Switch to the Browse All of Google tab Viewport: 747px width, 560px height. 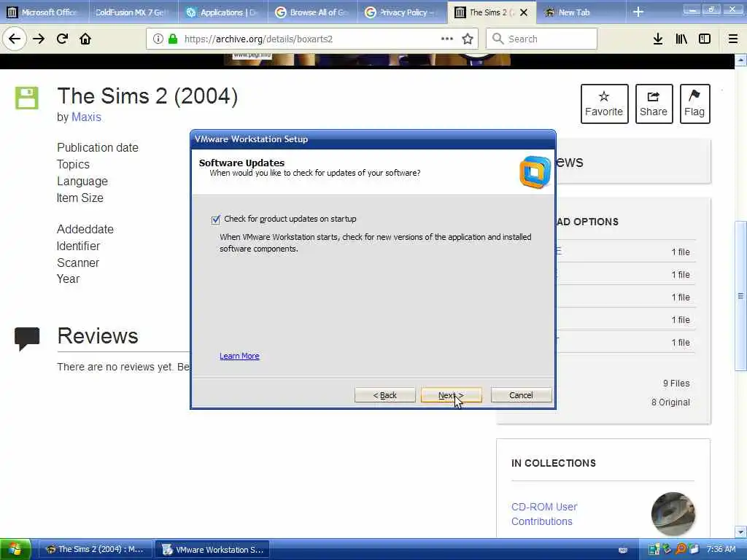312,12
